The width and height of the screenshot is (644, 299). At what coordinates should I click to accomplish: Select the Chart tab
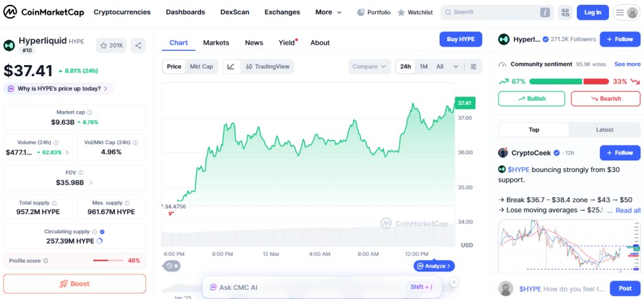178,43
